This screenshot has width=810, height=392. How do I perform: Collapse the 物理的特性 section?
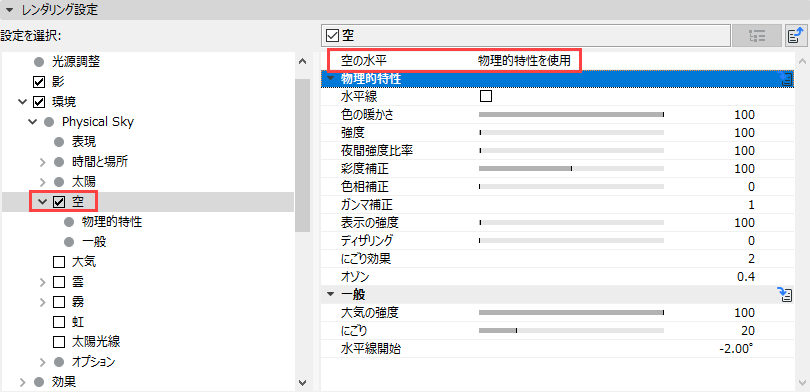331,79
